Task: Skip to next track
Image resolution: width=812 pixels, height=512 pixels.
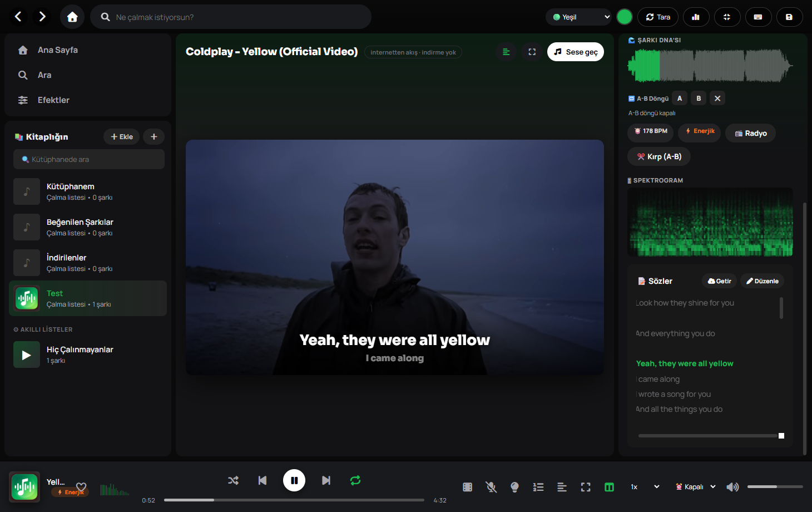Action: click(x=326, y=480)
